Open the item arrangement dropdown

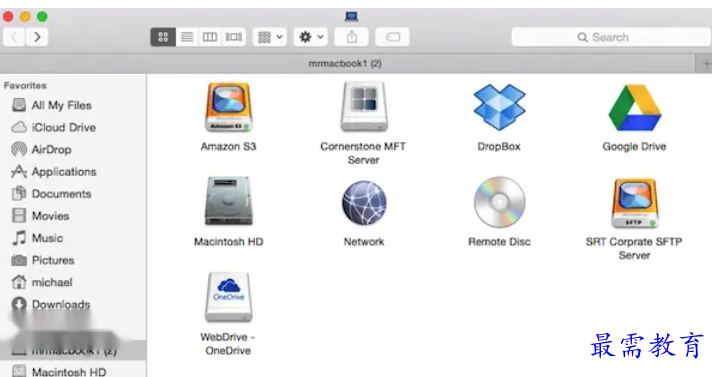(x=270, y=37)
